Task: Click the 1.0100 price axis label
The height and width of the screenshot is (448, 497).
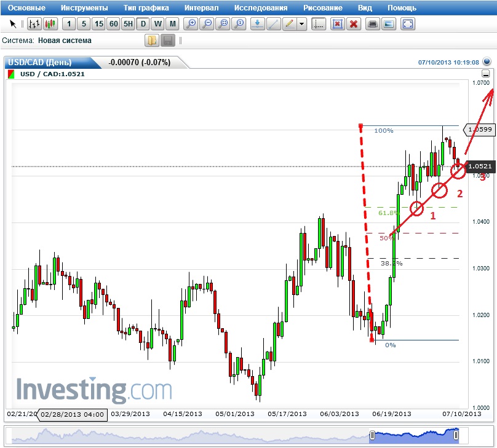Action: click(481, 361)
